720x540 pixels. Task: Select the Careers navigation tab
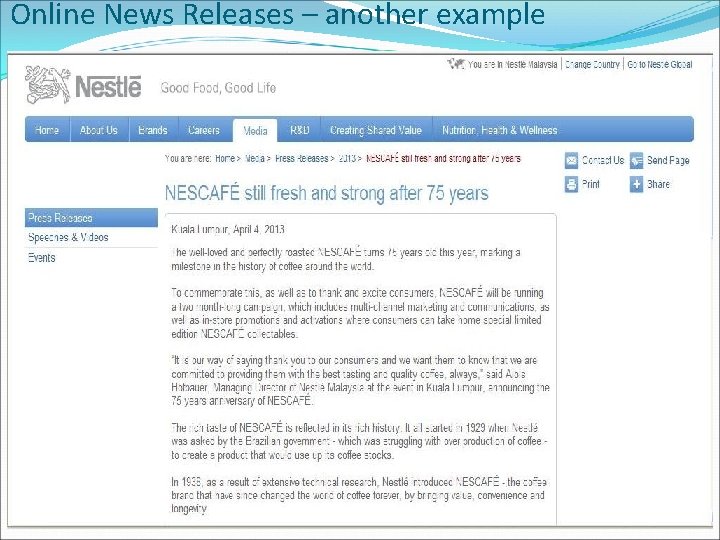[204, 130]
